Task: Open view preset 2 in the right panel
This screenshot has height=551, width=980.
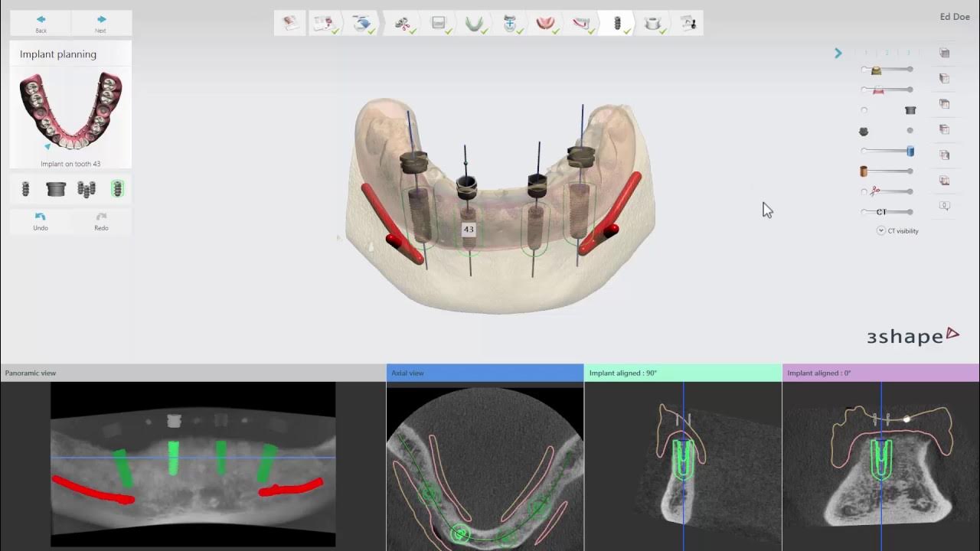Action: [x=886, y=53]
